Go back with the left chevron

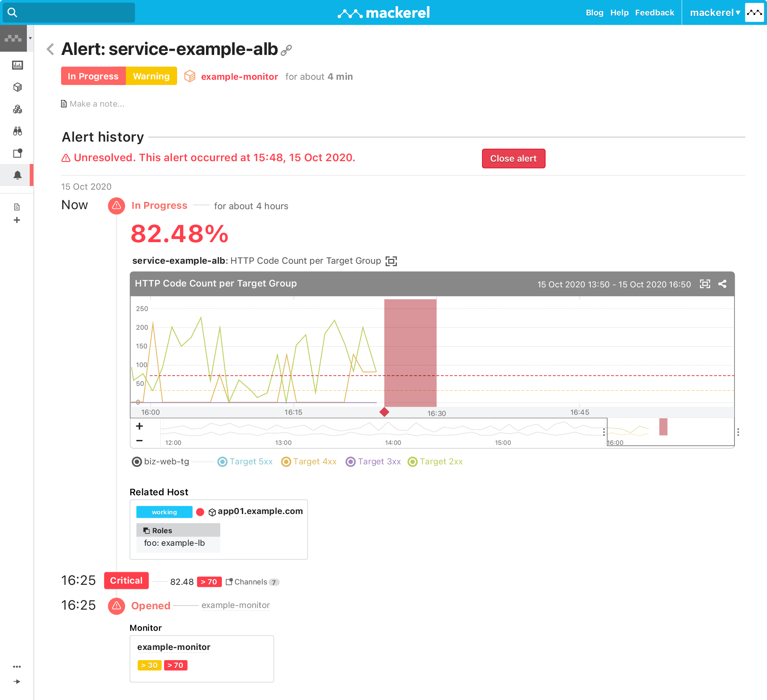50,49
